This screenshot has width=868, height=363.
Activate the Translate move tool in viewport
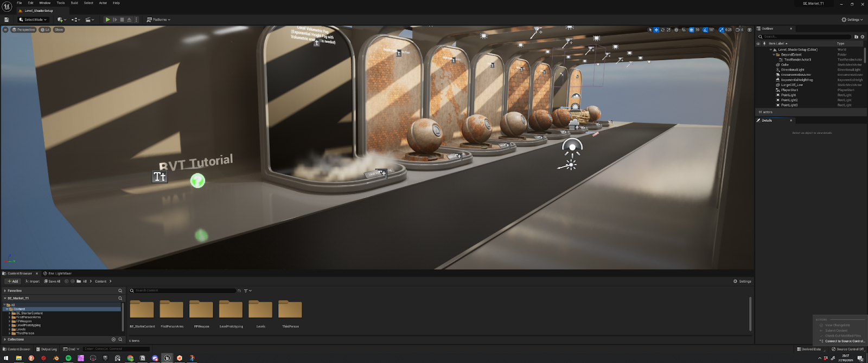656,30
